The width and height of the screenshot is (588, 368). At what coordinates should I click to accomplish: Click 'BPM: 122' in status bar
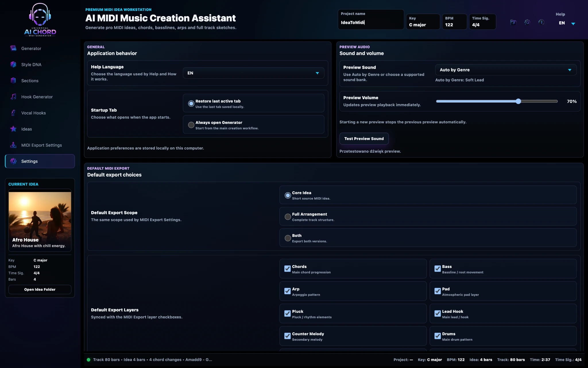pos(456,360)
